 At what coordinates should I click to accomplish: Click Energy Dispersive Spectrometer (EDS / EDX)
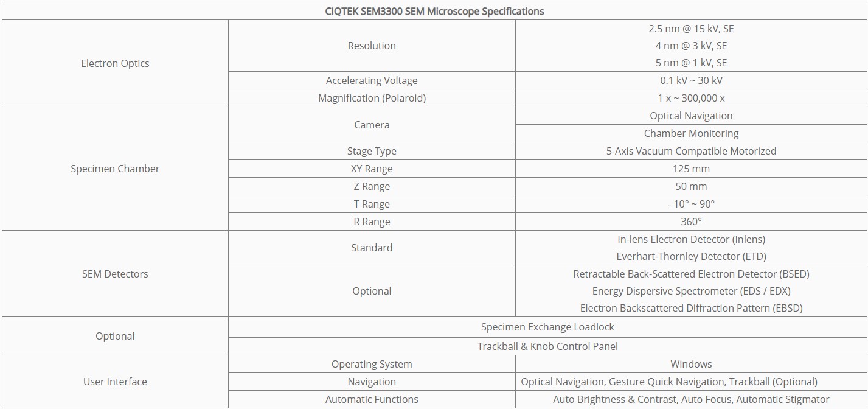[x=691, y=291]
